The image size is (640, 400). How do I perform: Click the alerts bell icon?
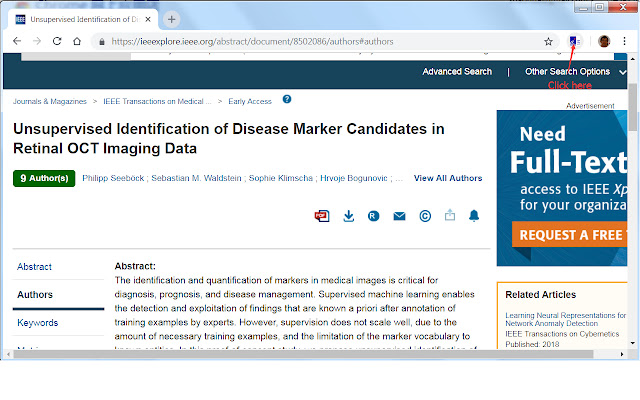point(474,215)
